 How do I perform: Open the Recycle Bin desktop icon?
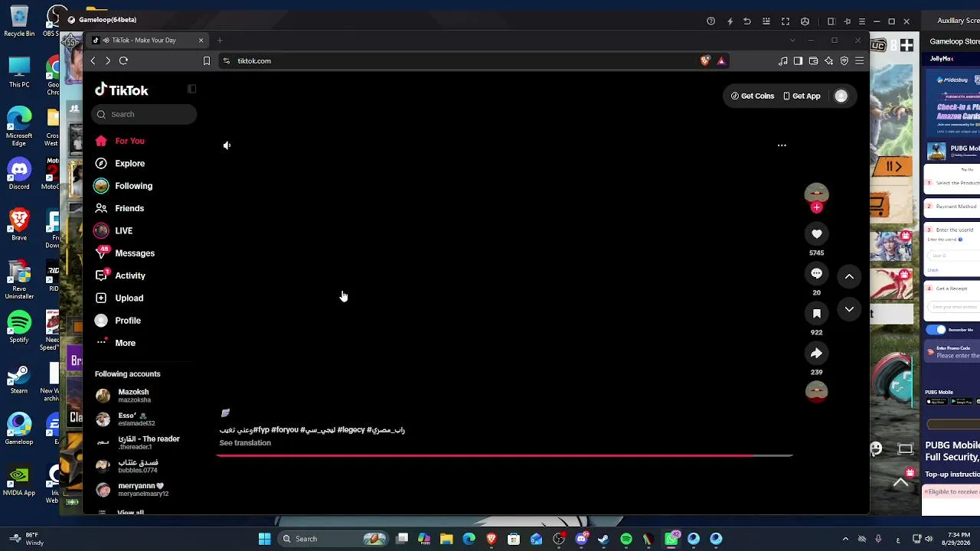(19, 21)
